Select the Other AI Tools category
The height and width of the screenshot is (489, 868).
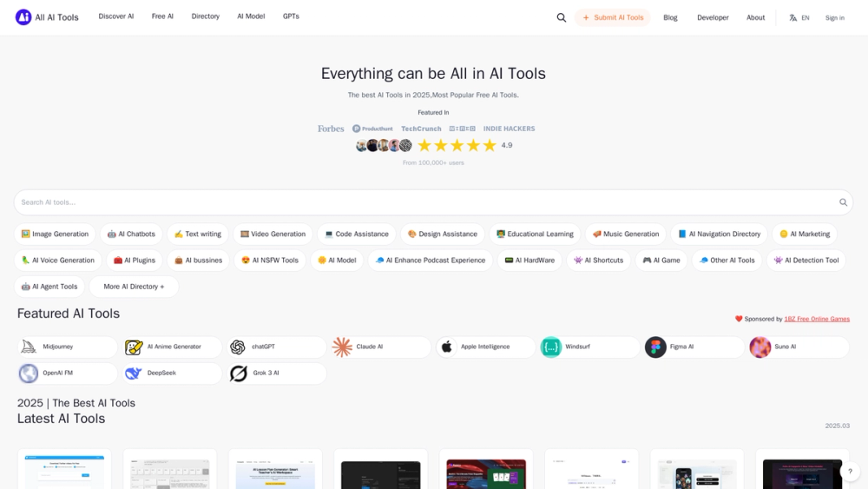click(x=727, y=261)
